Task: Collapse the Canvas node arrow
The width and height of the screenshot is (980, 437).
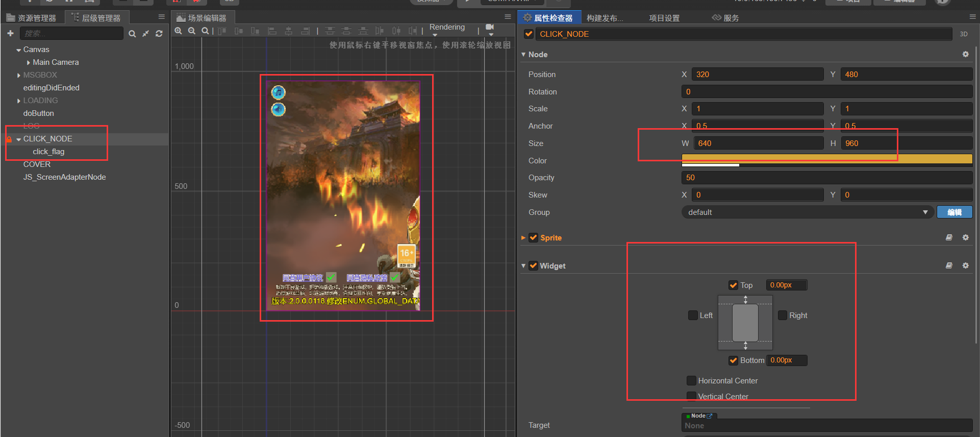Action: (19, 50)
